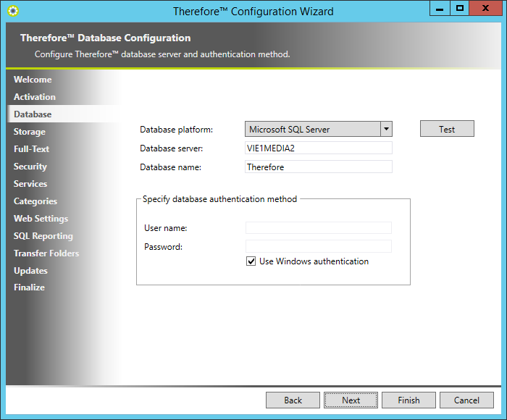Click the Therefore gear icon in title bar
This screenshot has width=507, height=420.
(x=13, y=11)
